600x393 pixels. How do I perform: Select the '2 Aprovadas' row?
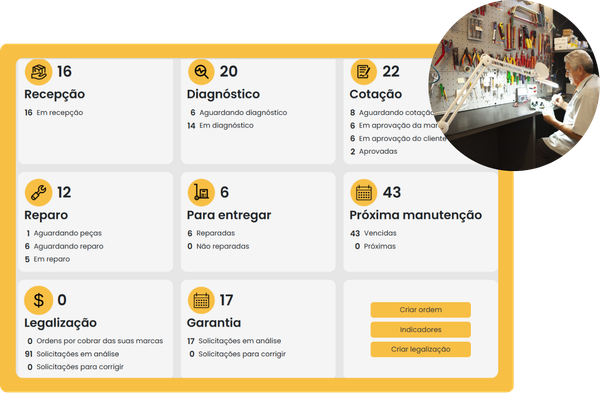(373, 152)
